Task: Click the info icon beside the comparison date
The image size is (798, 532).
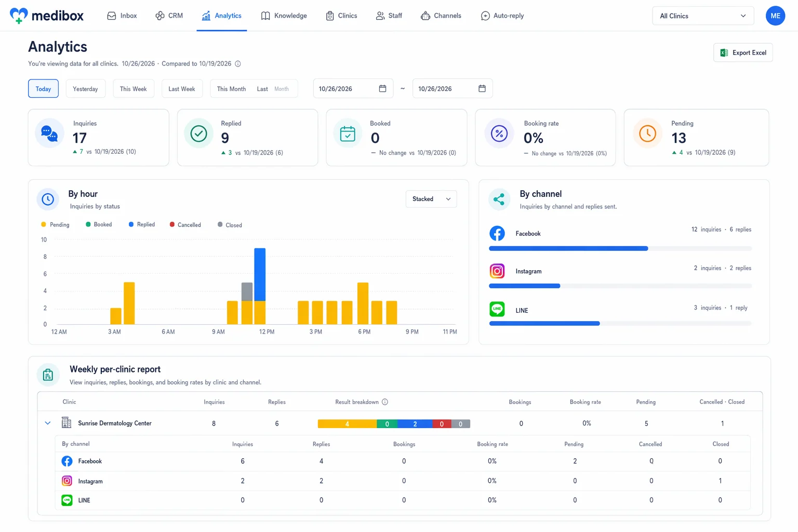Action: 238,64
